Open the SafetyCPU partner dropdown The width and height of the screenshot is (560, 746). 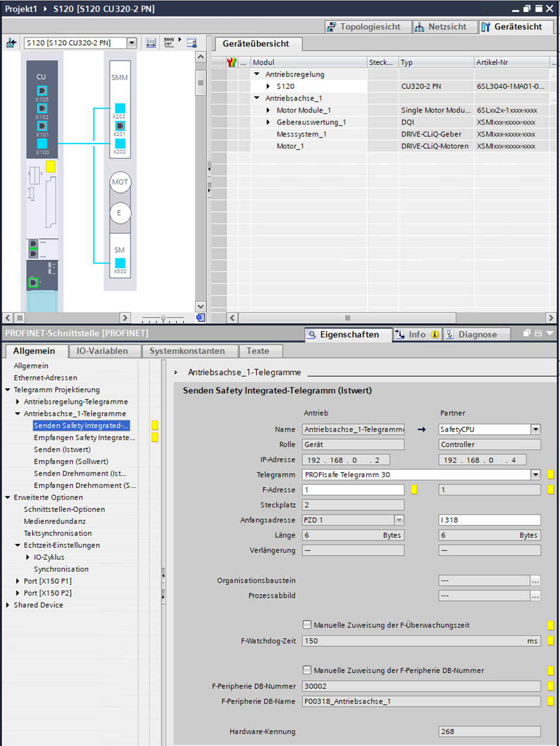point(536,429)
